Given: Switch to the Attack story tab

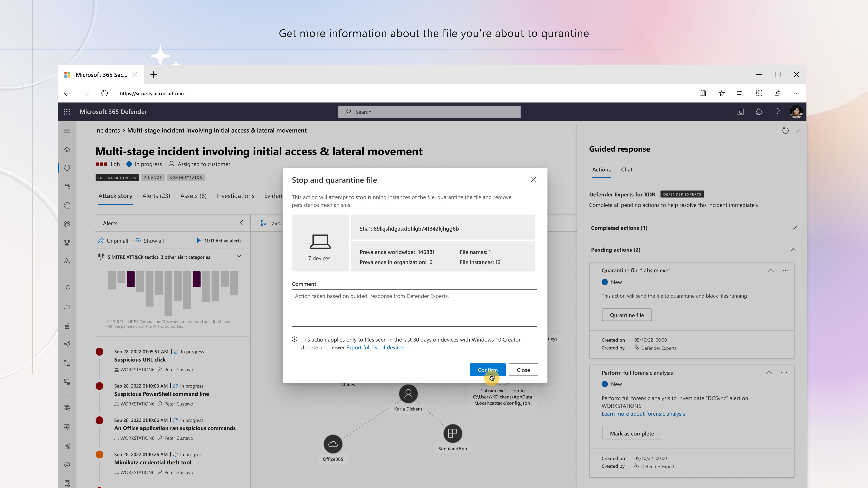Looking at the screenshot, I should [x=115, y=196].
